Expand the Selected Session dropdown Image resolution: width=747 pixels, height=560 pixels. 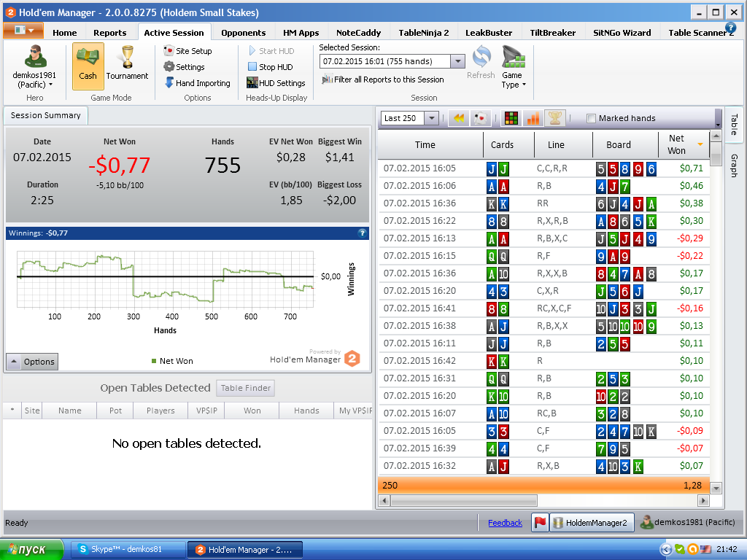457,61
